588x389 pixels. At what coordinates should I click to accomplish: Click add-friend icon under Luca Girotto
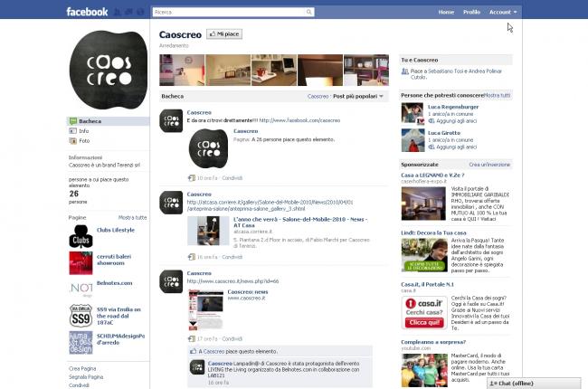coord(432,147)
